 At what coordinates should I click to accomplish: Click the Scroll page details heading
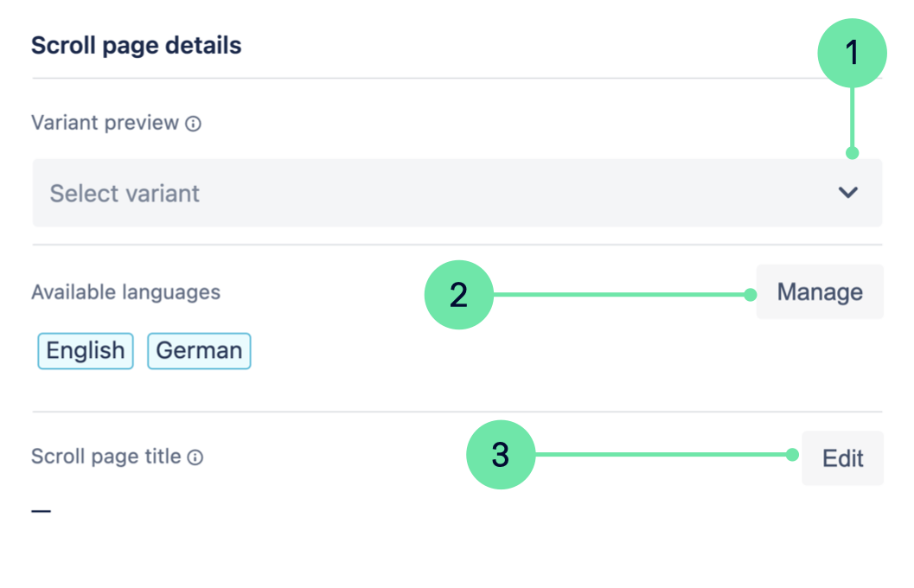coord(137,45)
